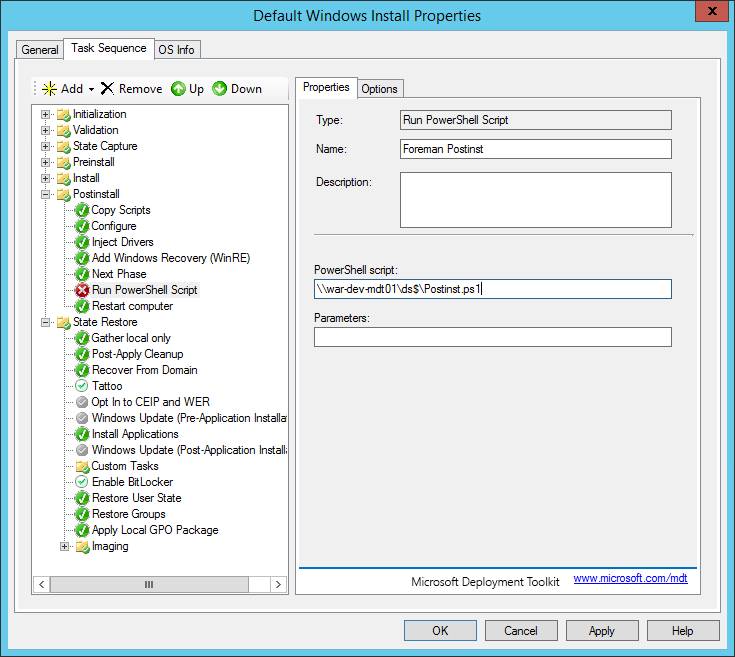Open the www.microsoft.com/mdt link
This screenshot has height=657, width=735.
pos(630,579)
